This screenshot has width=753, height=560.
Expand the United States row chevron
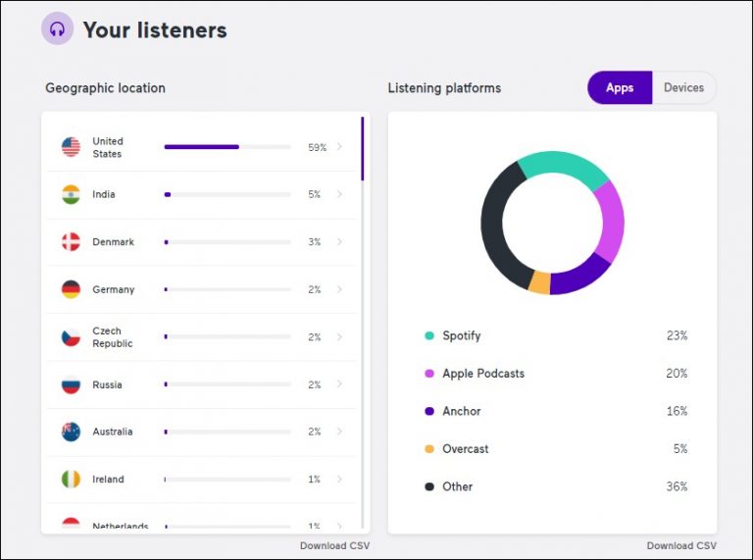(339, 147)
